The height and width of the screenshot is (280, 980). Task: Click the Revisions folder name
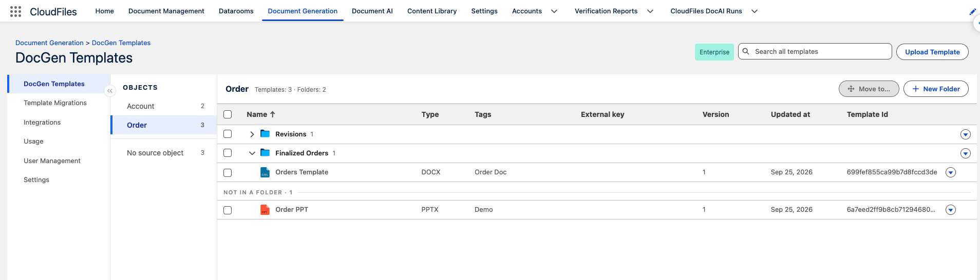(x=291, y=134)
